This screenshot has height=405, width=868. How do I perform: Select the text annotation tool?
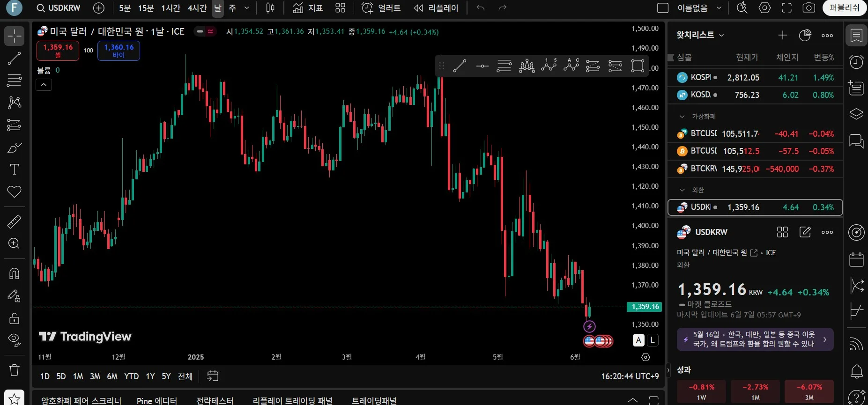coord(14,169)
